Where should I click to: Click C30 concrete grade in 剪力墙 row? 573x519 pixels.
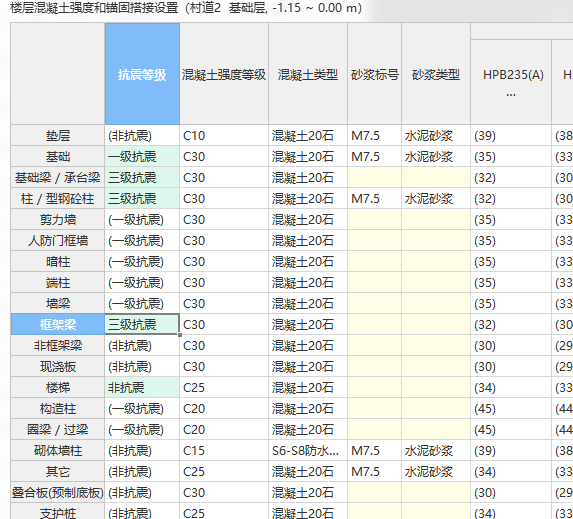(224, 220)
